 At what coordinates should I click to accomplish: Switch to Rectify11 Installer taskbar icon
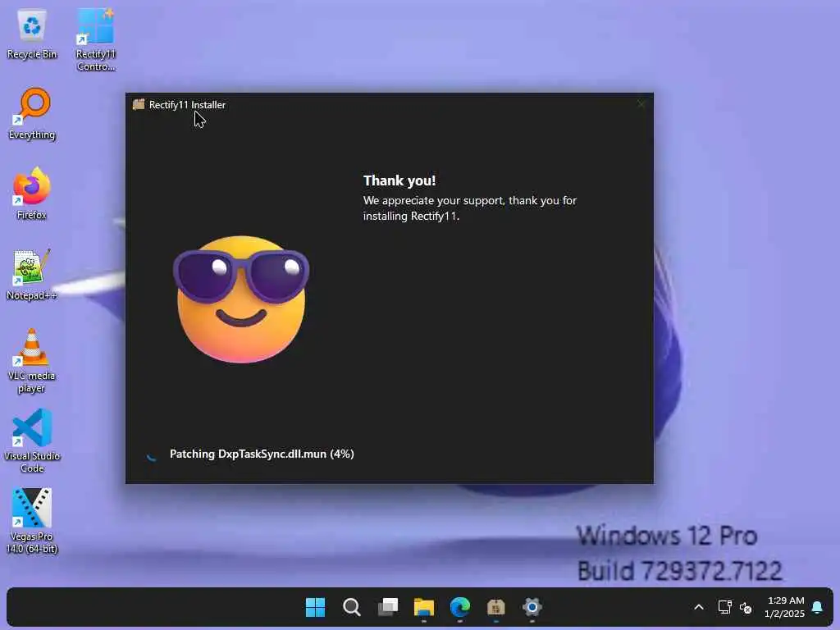(496, 607)
